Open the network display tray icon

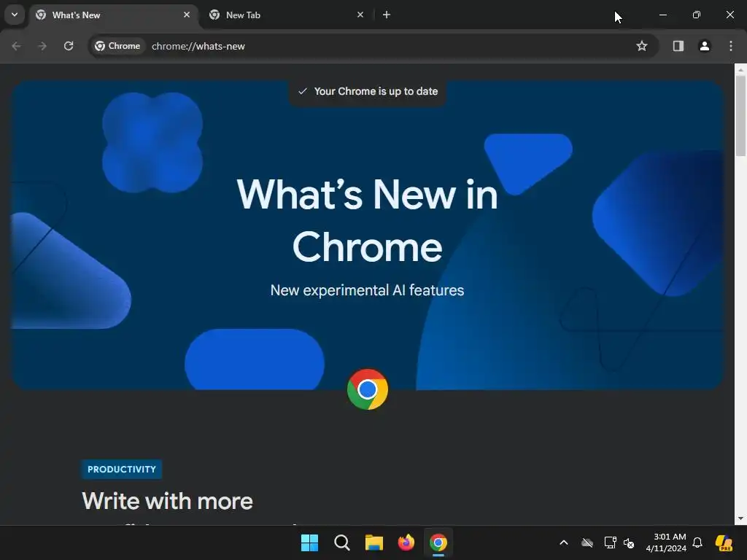point(610,542)
